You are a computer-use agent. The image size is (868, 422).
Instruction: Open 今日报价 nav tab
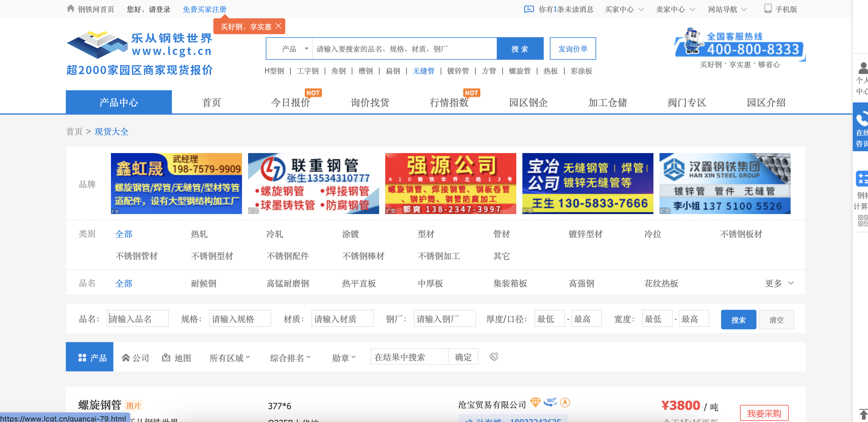pos(290,102)
